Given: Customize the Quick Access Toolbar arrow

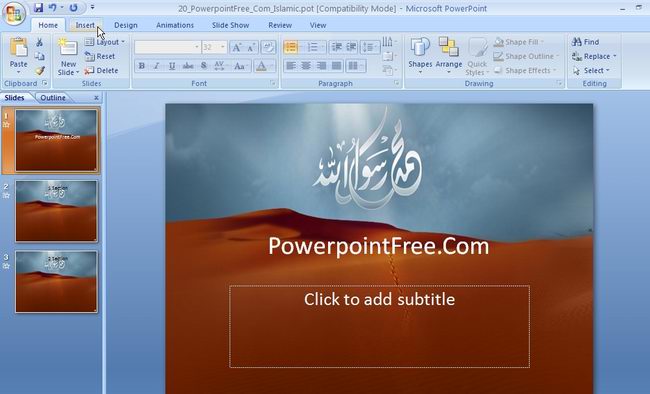Looking at the screenshot, I should pyautogui.click(x=92, y=7).
